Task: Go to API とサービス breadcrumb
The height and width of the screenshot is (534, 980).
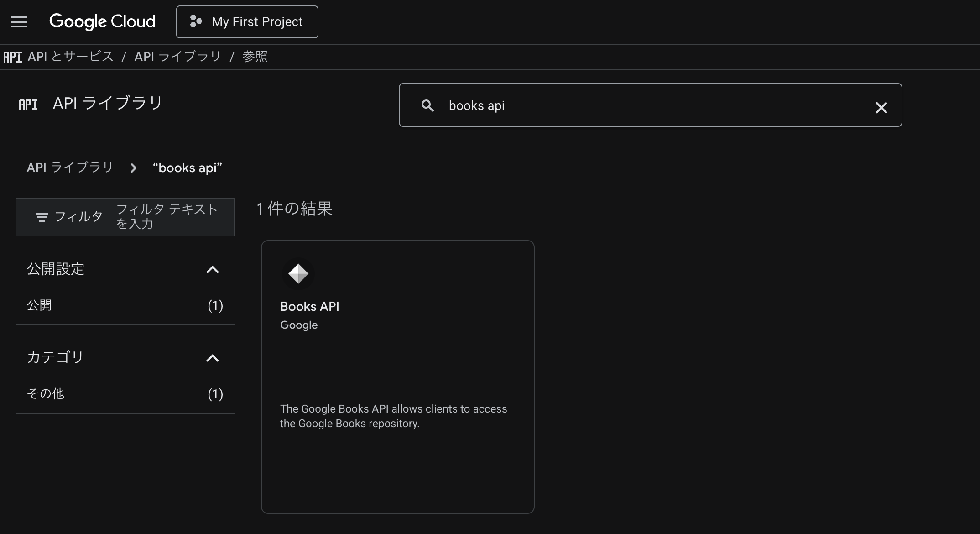Action: click(70, 57)
